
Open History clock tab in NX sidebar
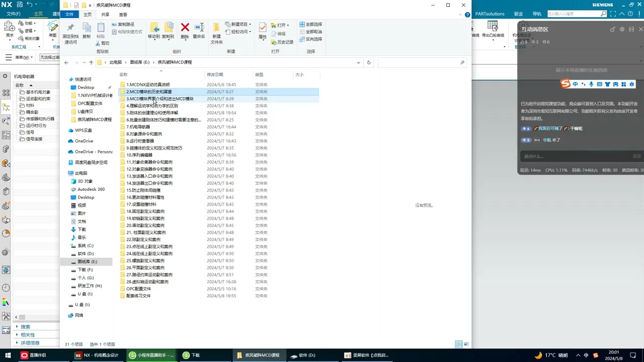coord(6,288)
